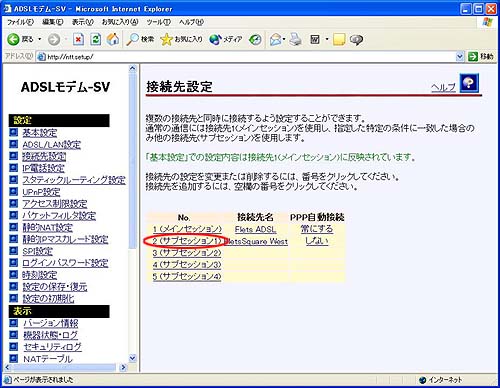500x388 pixels.
Task: Open the 設定の保存・復元 link
Action: [x=55, y=287]
